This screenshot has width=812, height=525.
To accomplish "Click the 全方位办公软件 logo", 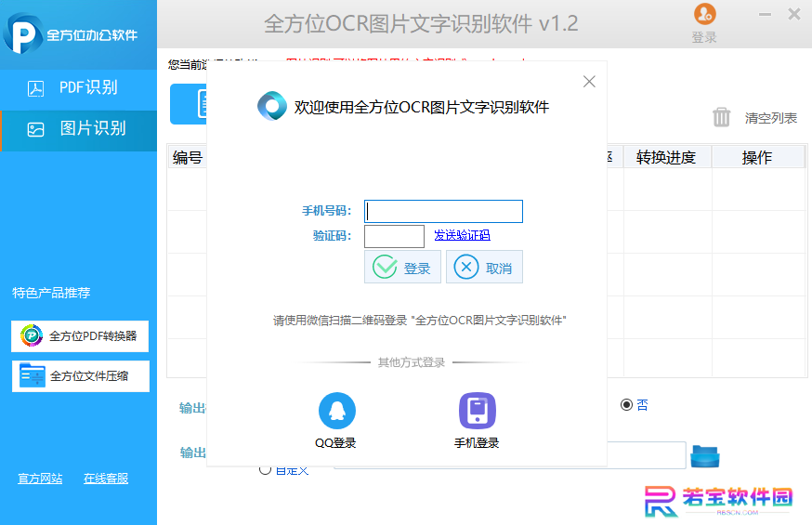I will point(72,33).
